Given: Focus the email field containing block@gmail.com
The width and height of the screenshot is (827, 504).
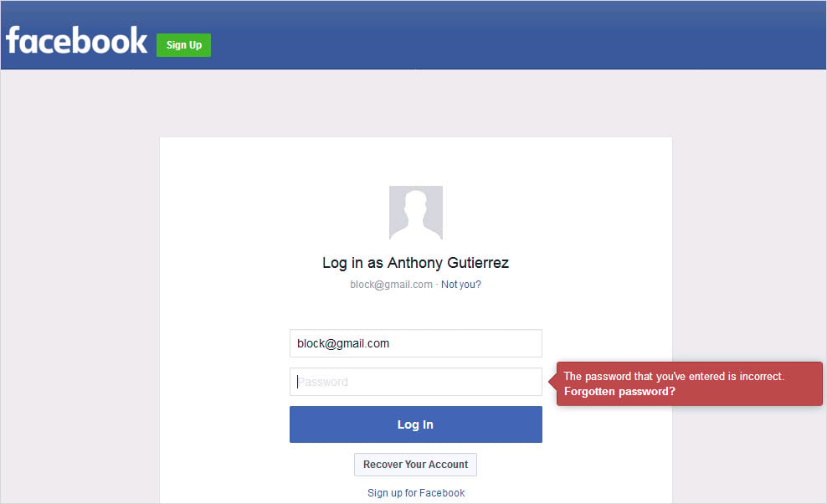Looking at the screenshot, I should pos(416,343).
